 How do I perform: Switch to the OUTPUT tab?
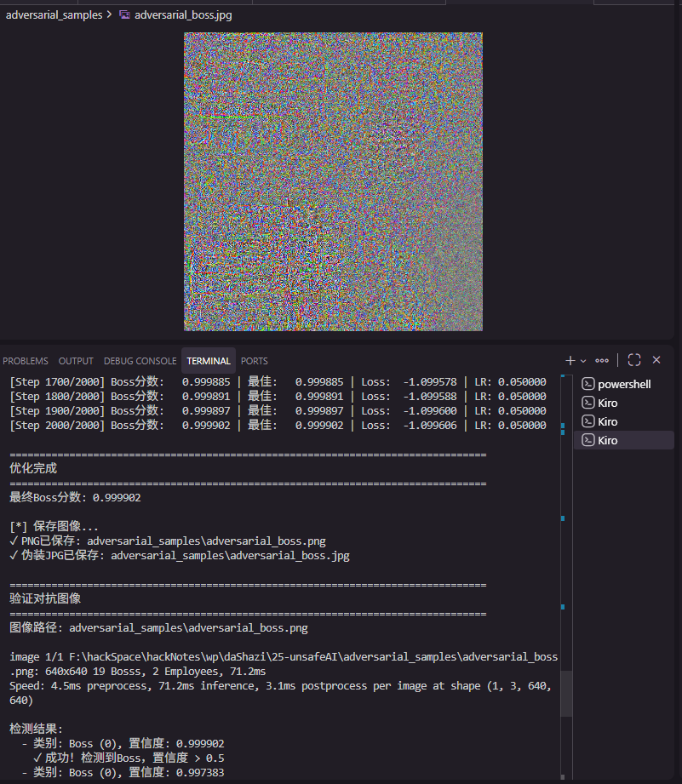click(x=76, y=360)
